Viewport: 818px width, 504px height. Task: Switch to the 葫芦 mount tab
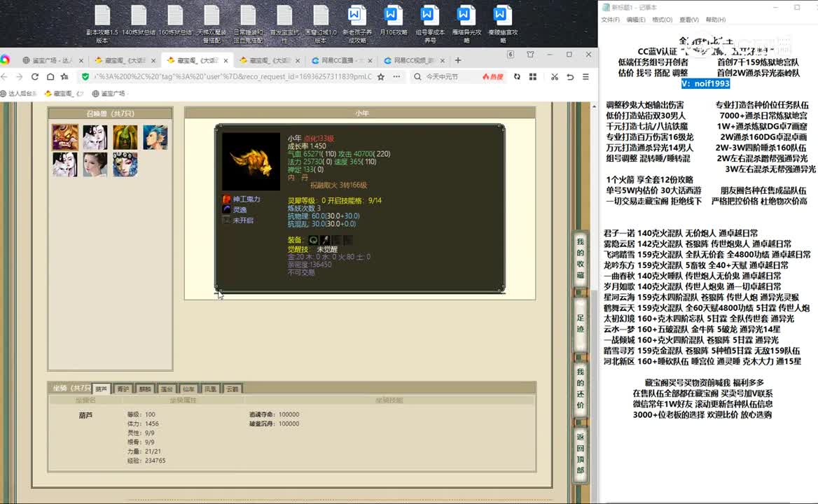click(x=102, y=388)
